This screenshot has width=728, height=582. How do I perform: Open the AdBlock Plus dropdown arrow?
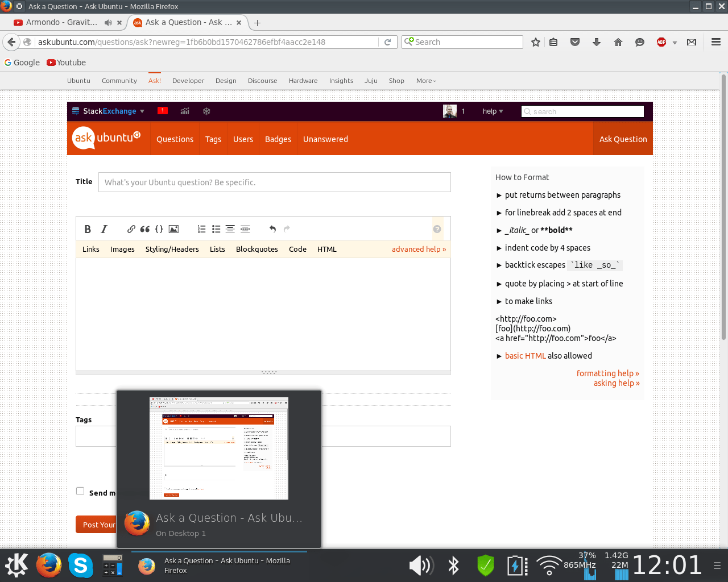675,42
